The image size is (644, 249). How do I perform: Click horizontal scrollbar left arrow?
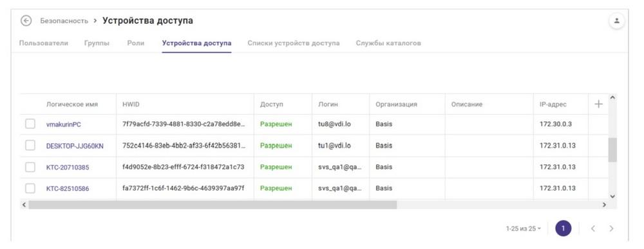tap(24, 204)
